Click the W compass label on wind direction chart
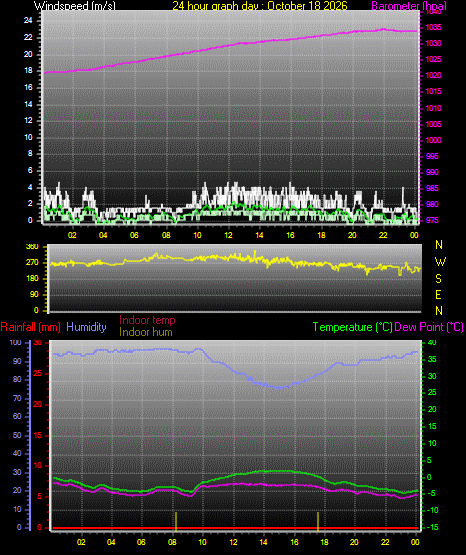Image resolution: width=466 pixels, height=555 pixels. click(440, 262)
